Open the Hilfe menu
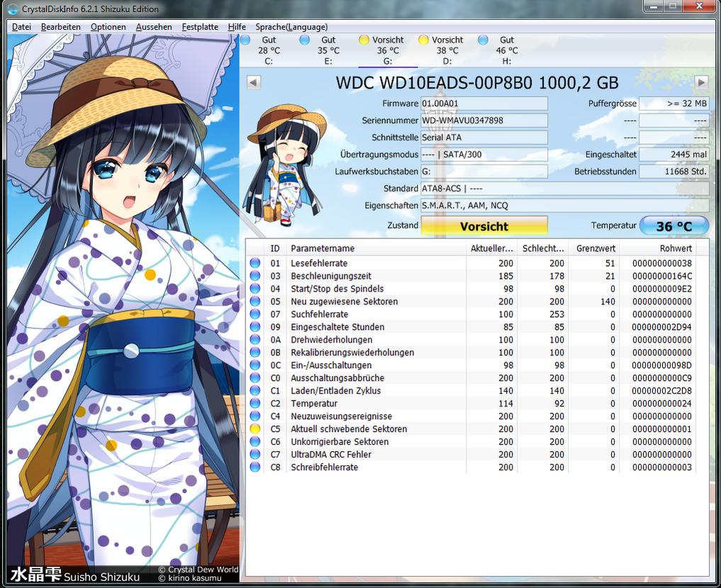The height and width of the screenshot is (588, 721). point(237,27)
